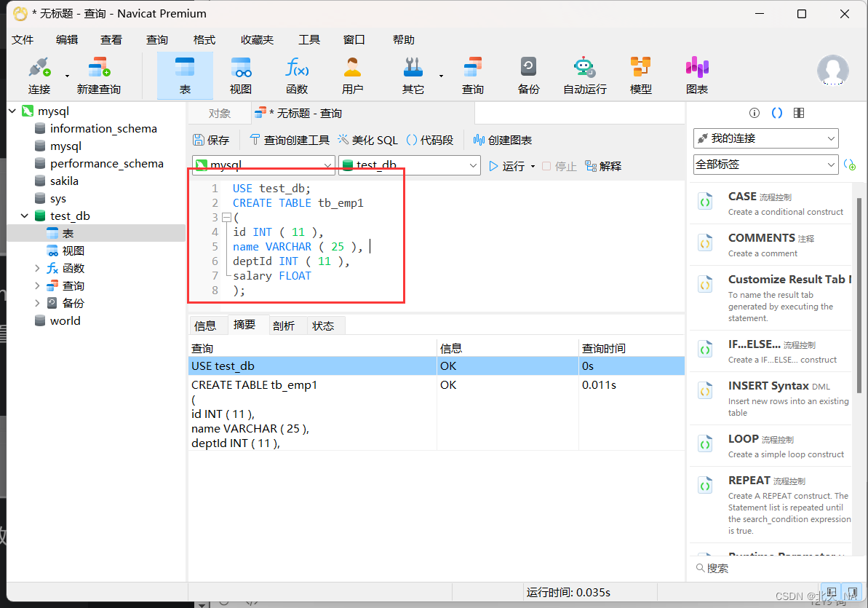868x608 pixels.
Task: Select the INSERT Syntax snippet icon
Action: (x=704, y=390)
